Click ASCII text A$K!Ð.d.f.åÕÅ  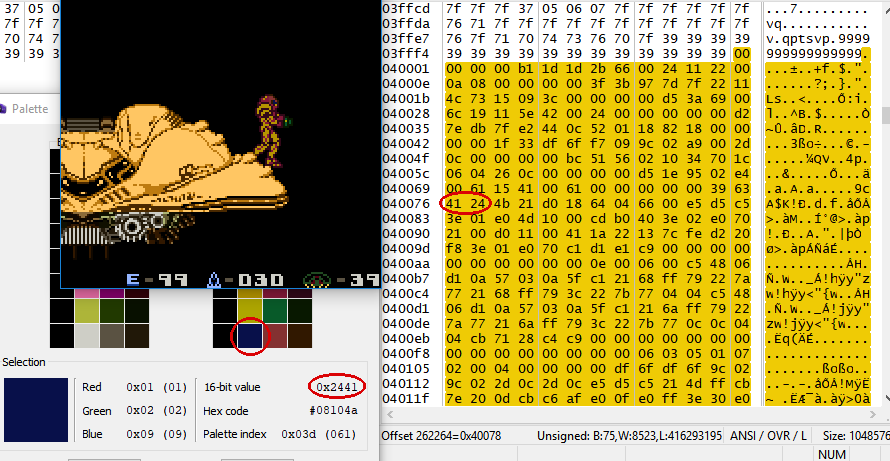(817, 203)
